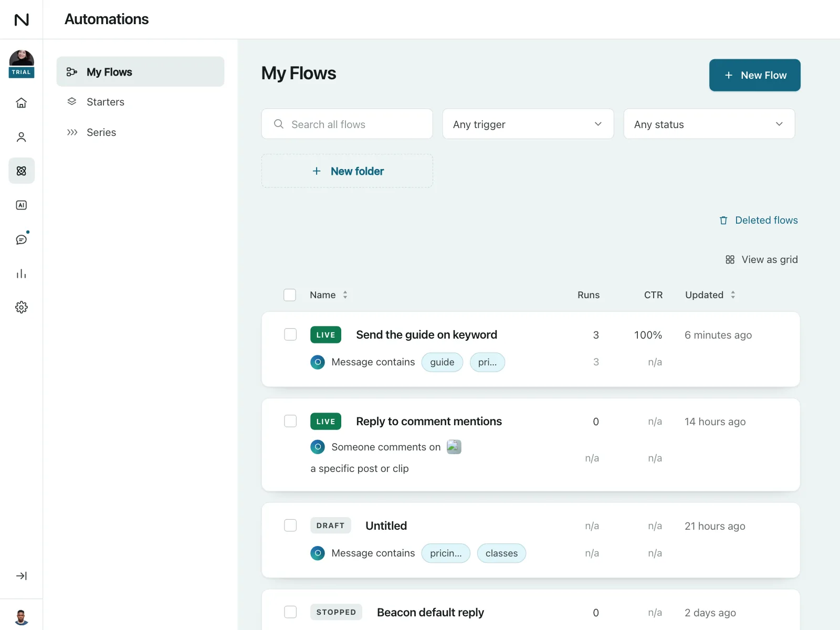The width and height of the screenshot is (840, 630).
Task: Open My Flows section
Action: 140,72
